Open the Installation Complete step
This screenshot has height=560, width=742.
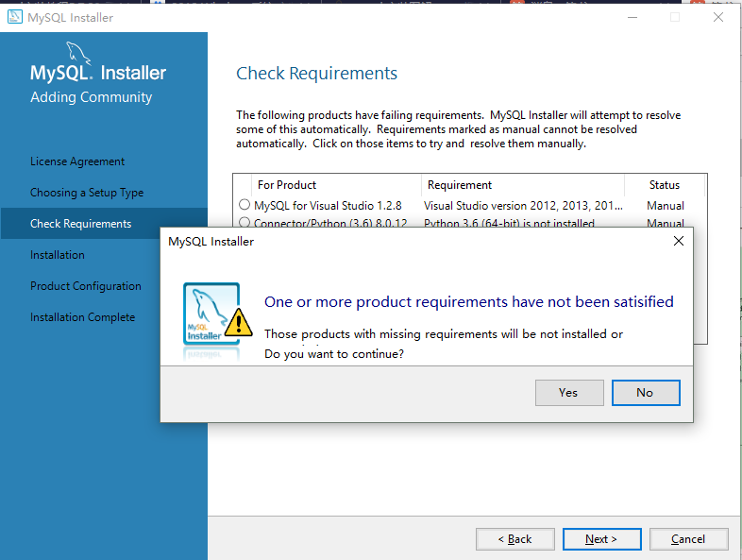coord(82,317)
